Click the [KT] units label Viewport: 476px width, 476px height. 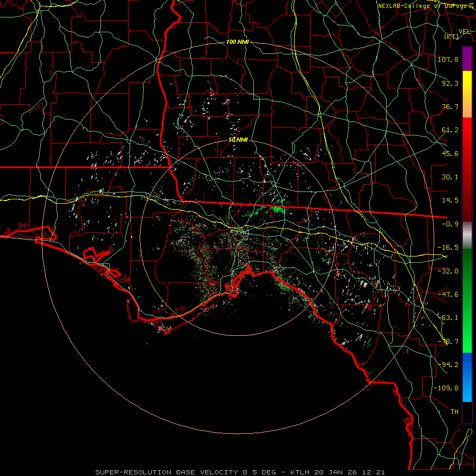pyautogui.click(x=452, y=36)
